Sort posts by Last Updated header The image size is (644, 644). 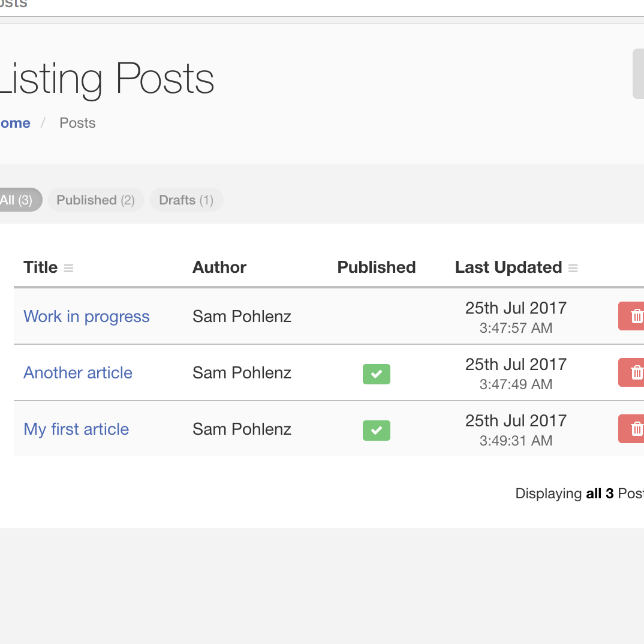coord(508,267)
